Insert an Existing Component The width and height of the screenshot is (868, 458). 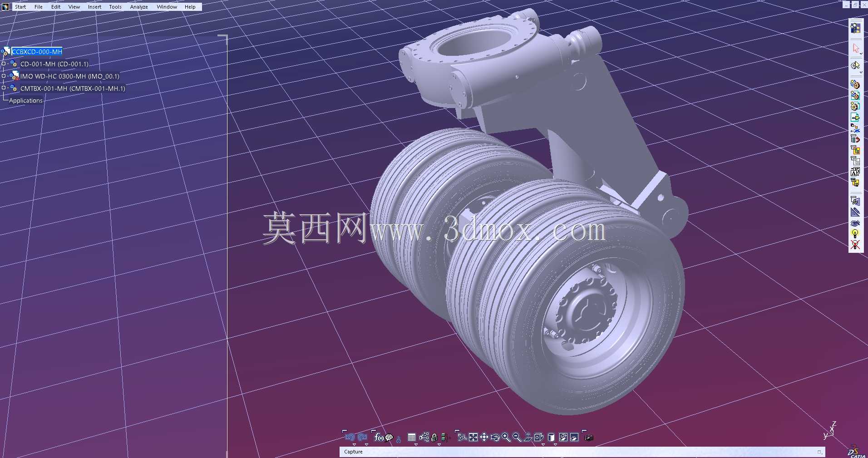(855, 117)
